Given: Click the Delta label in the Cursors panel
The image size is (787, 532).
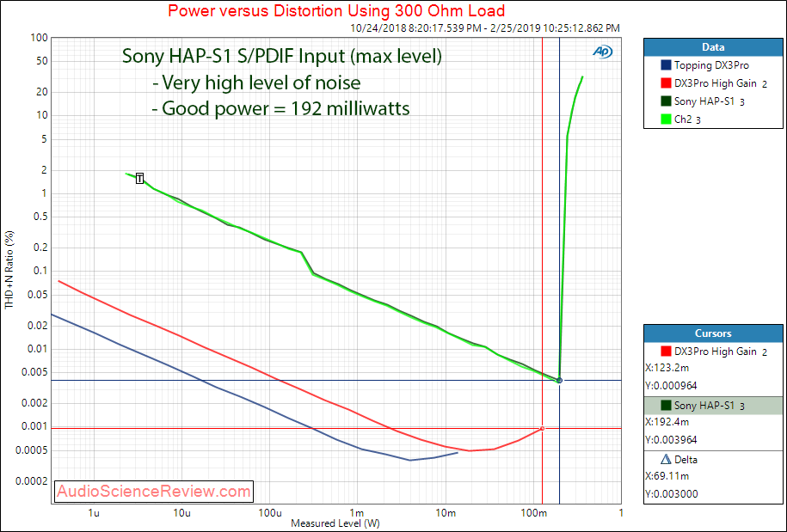Looking at the screenshot, I should point(686,459).
